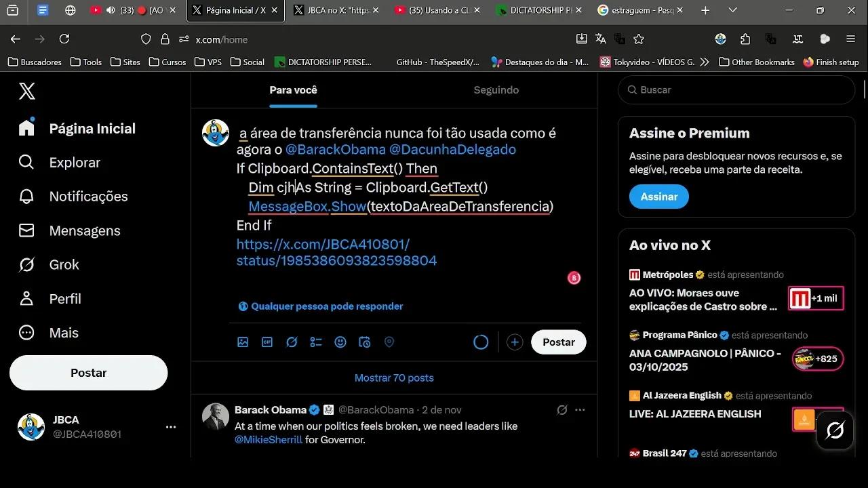Open Mensagens from the X sidebar
Image resolution: width=868 pixels, height=488 pixels.
(69, 230)
